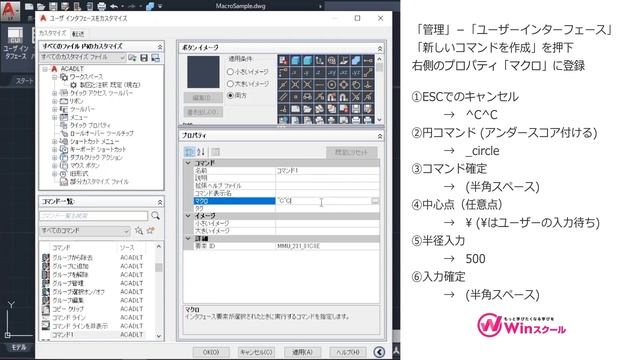Click the キャンセル button
Viewport: 640px width, 360px height.
click(x=256, y=352)
